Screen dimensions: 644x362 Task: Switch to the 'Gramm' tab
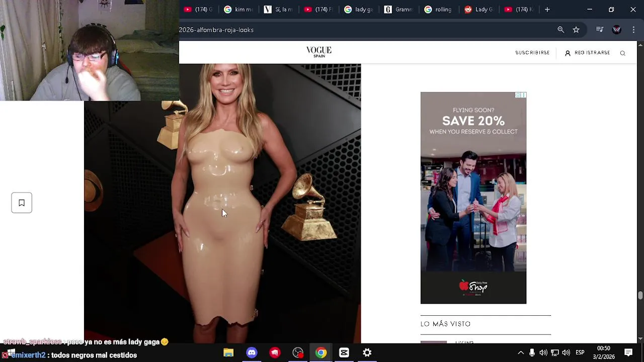[399, 9]
